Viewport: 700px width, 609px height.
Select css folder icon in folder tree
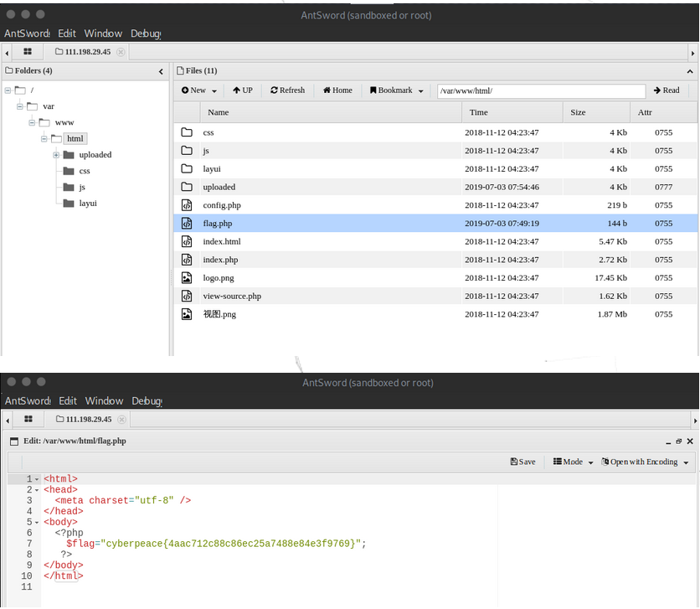tap(69, 171)
